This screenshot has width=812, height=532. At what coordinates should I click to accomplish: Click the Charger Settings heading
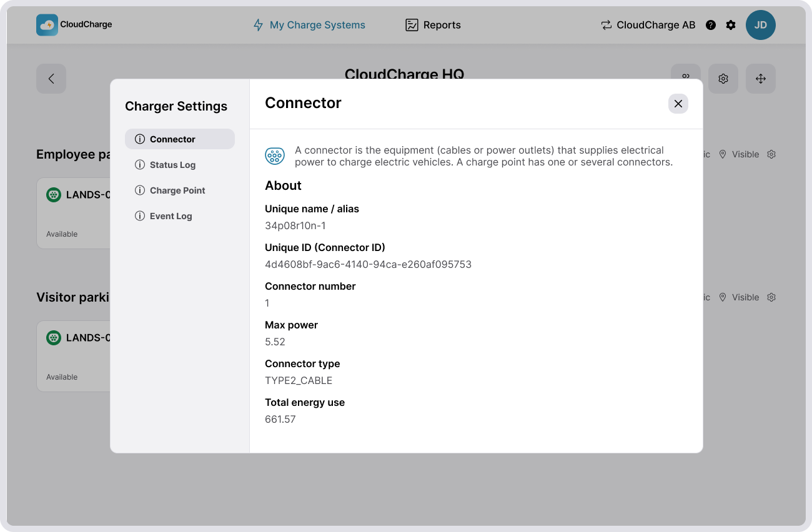(x=176, y=106)
